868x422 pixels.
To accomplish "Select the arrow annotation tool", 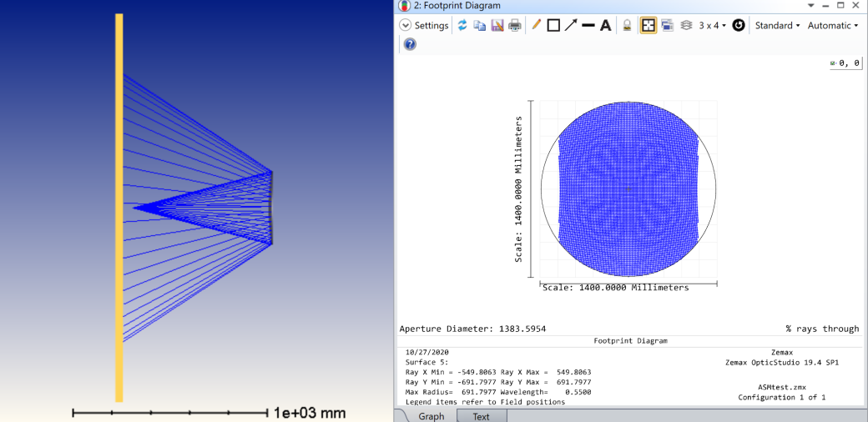I will (571, 25).
